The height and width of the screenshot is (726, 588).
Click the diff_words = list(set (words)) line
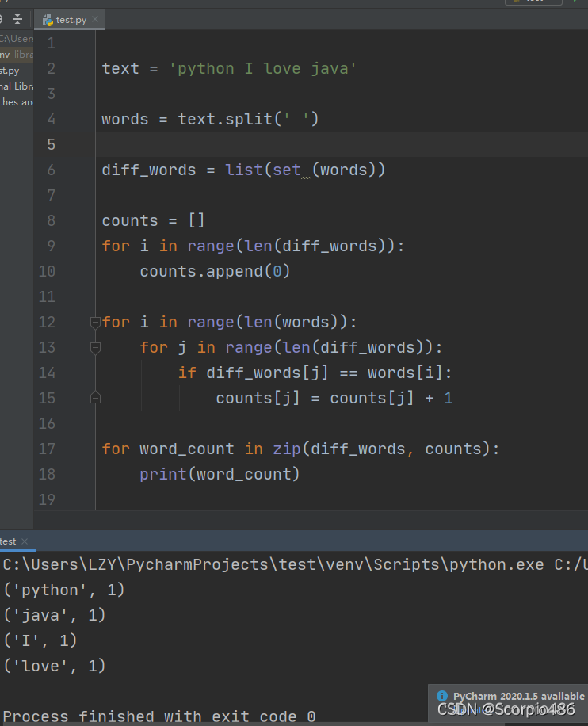pyautogui.click(x=243, y=170)
